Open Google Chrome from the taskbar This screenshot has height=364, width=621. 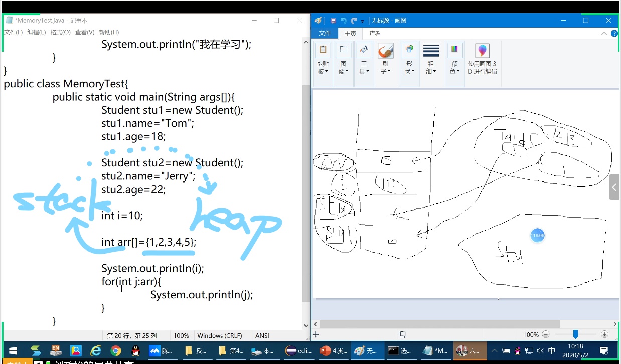[x=116, y=351]
